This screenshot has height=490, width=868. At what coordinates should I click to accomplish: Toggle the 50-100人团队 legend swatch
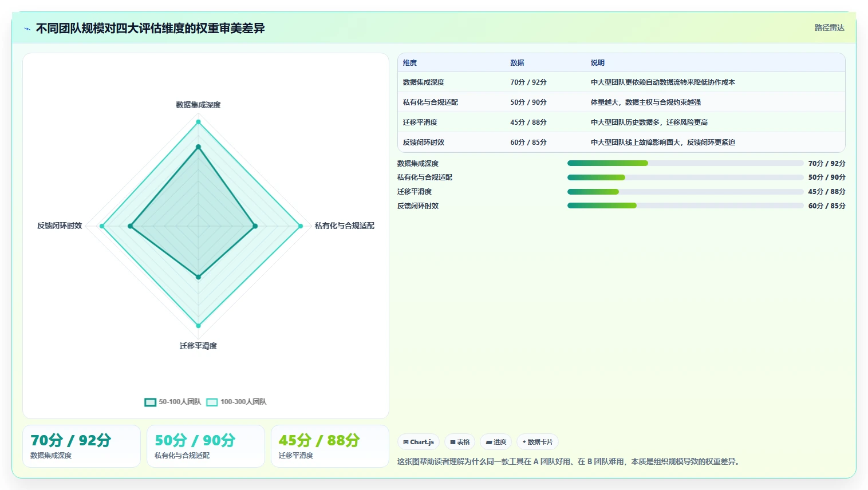(x=151, y=402)
